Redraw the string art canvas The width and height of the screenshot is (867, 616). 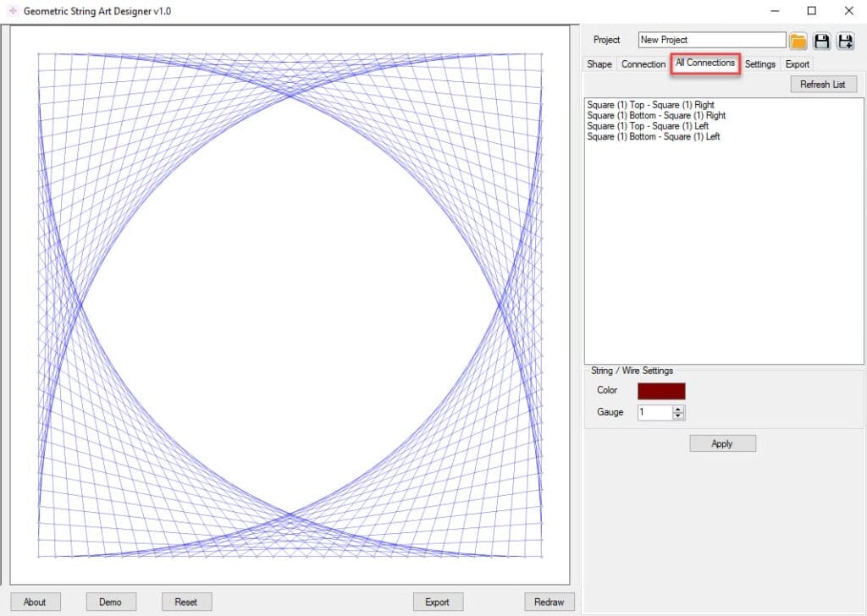point(549,602)
